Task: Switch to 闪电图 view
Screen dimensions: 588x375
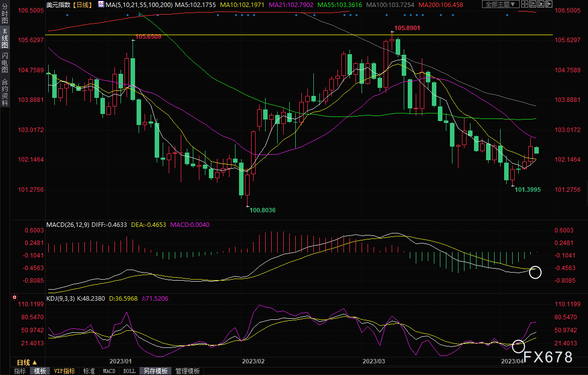Action: 5,62
